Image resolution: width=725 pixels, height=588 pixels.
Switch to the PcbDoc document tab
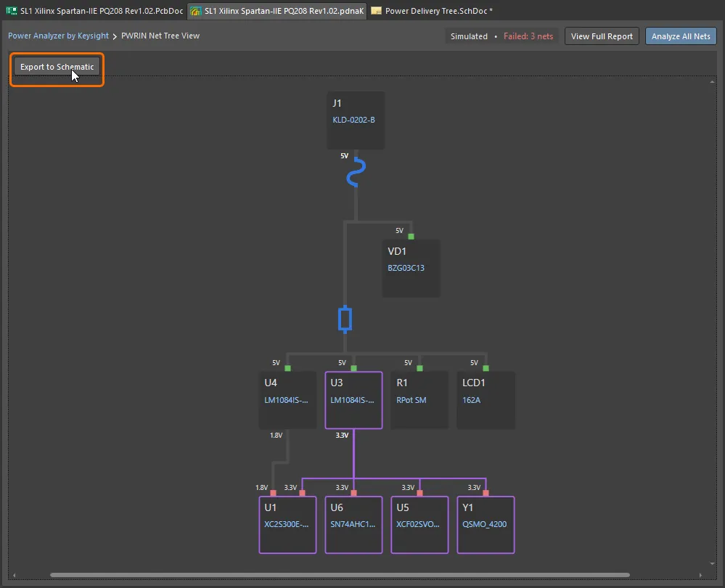94,11
